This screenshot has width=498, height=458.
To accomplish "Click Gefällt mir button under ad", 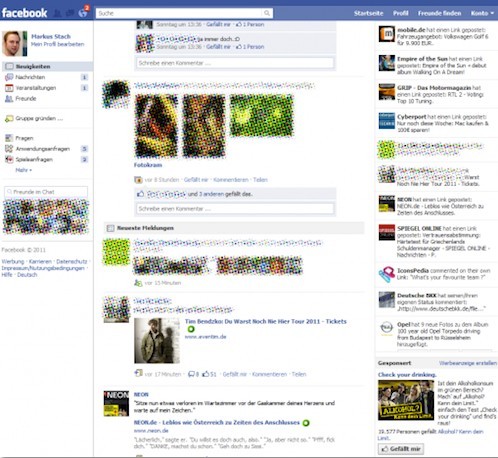I will pyautogui.click(x=401, y=449).
